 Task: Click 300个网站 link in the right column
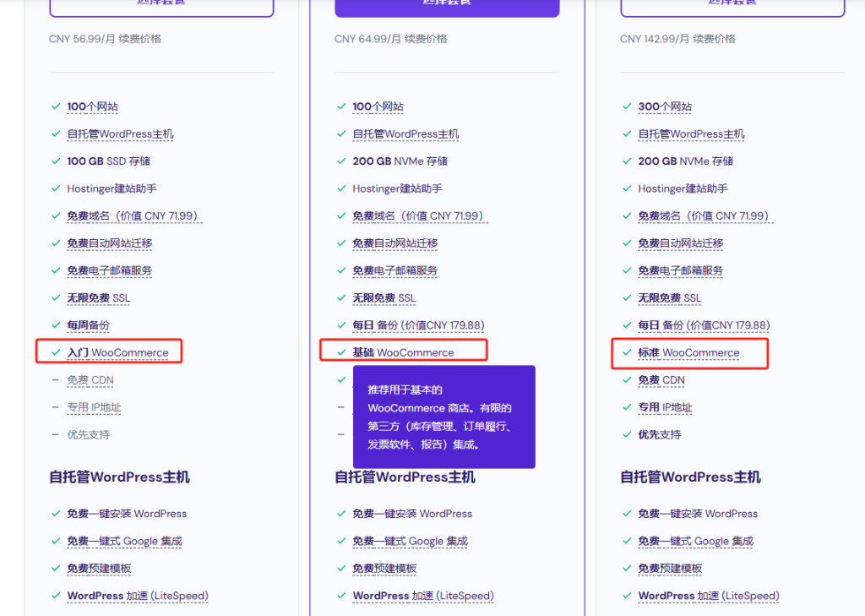pos(665,106)
